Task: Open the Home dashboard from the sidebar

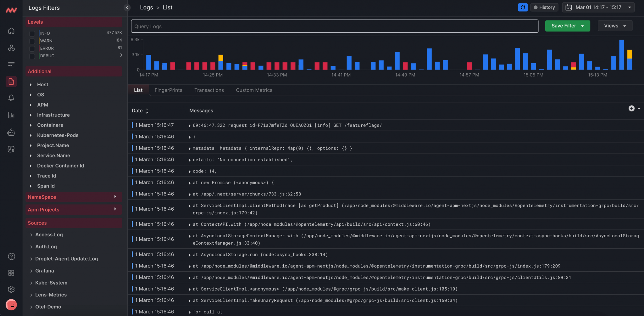Action: pyautogui.click(x=11, y=31)
